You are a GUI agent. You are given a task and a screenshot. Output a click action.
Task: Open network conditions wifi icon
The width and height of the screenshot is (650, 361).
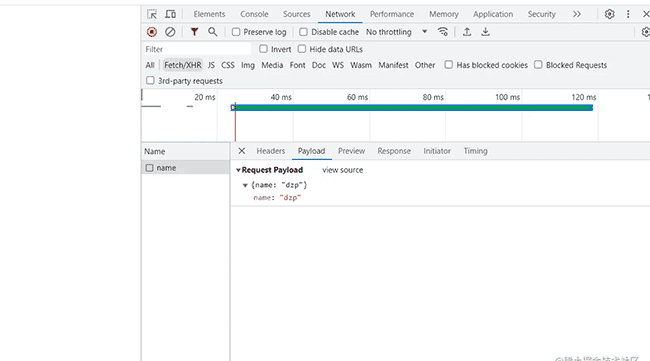click(443, 32)
